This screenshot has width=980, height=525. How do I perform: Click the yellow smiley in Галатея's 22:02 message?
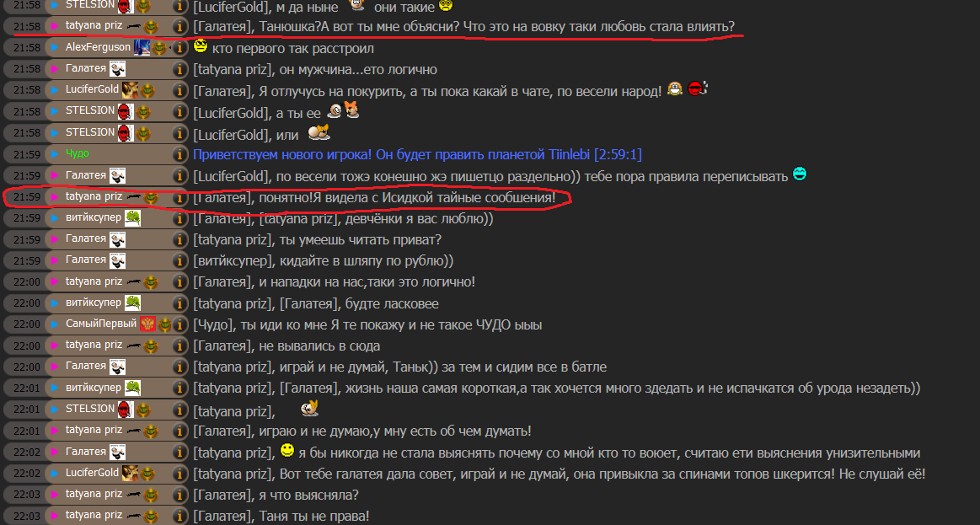click(287, 450)
